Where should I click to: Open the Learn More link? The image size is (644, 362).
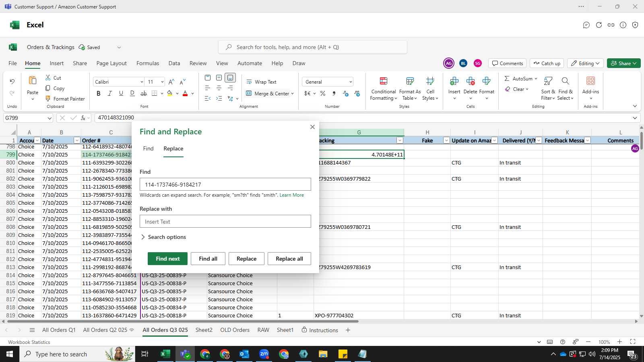click(292, 195)
